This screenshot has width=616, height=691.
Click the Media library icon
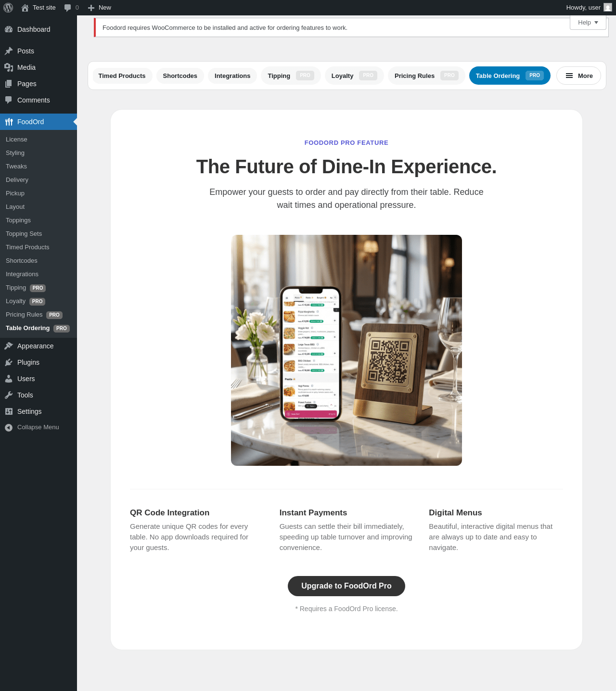click(9, 67)
